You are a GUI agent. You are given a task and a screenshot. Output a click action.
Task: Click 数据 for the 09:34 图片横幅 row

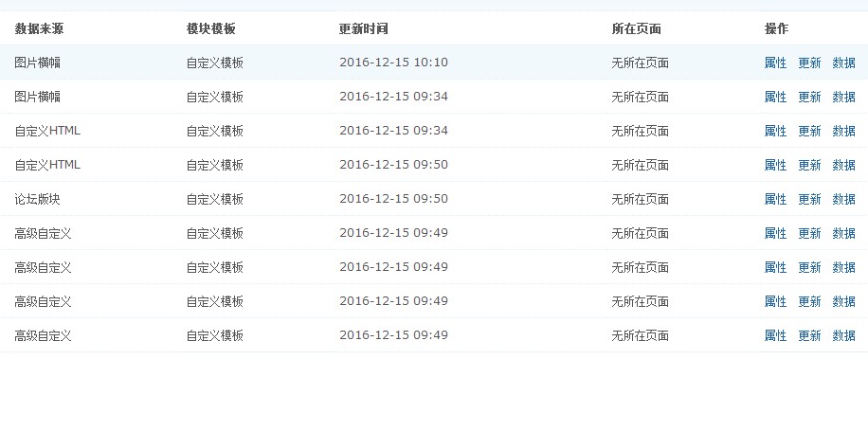[x=843, y=97]
